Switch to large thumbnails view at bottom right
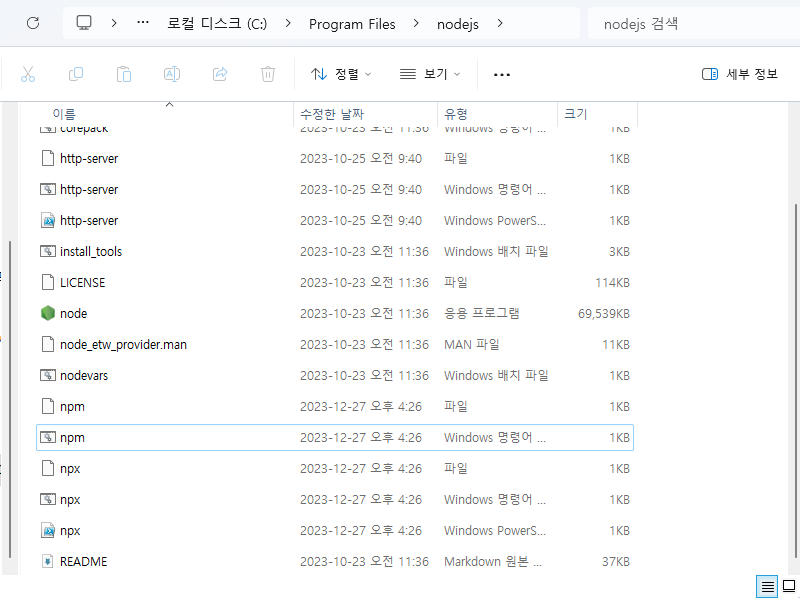This screenshot has height=598, width=800. point(786,587)
